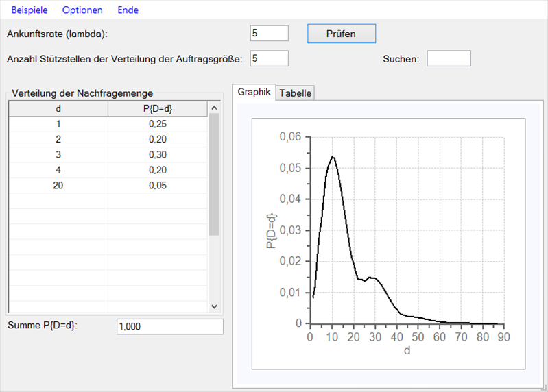Click the Summe P{D=d} field

pyautogui.click(x=170, y=327)
